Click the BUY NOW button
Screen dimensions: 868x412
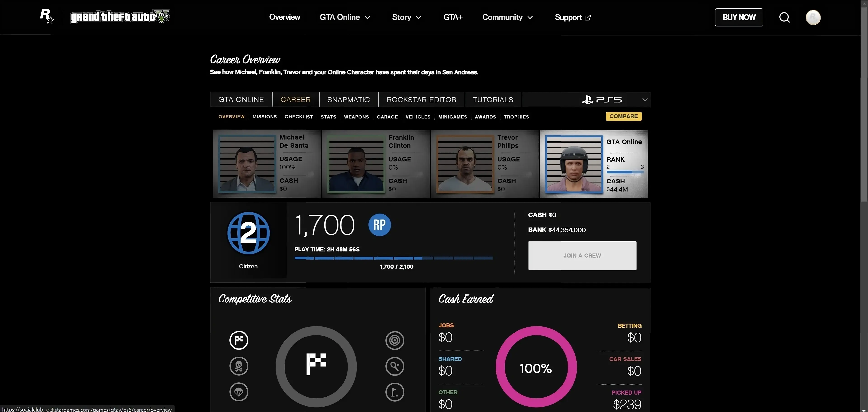click(x=739, y=17)
